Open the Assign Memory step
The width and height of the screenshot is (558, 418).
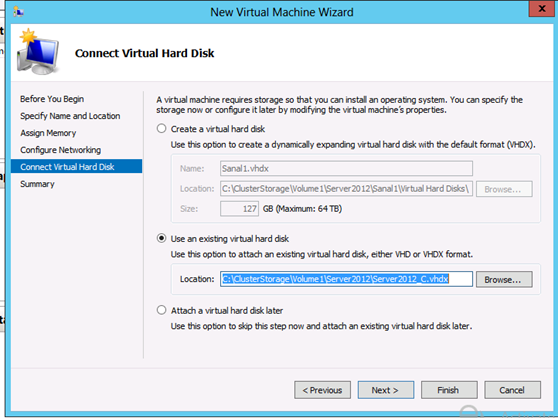(x=48, y=133)
